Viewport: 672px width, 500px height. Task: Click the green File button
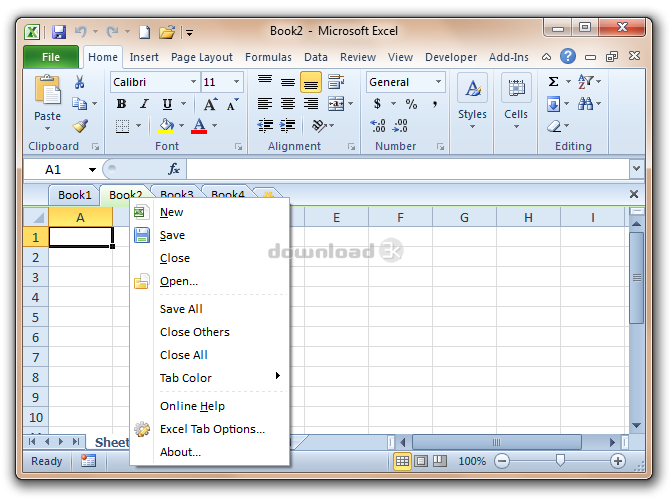[51, 57]
